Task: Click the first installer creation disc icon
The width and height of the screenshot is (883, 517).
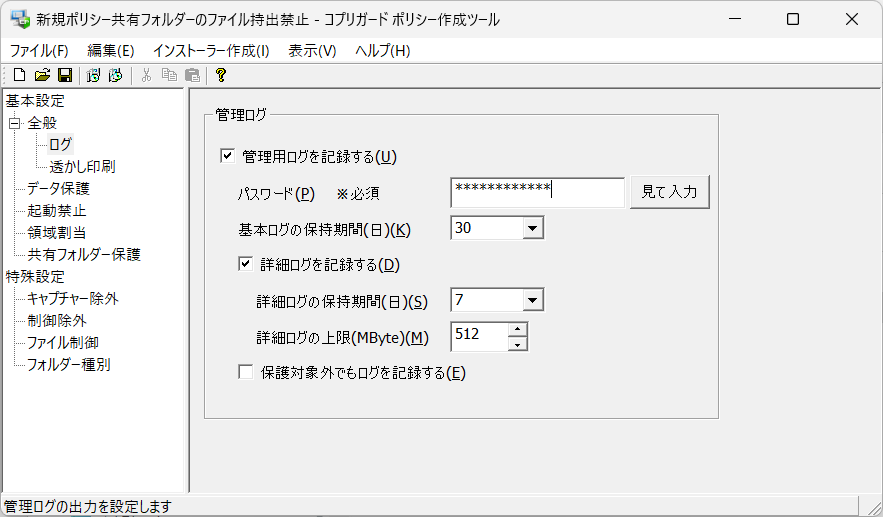Action: click(x=93, y=75)
